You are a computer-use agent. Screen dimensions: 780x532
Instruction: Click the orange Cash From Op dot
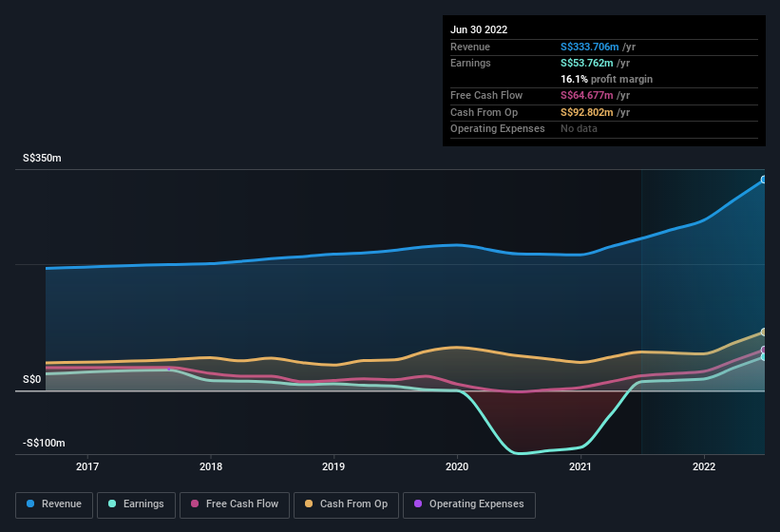tap(308, 503)
